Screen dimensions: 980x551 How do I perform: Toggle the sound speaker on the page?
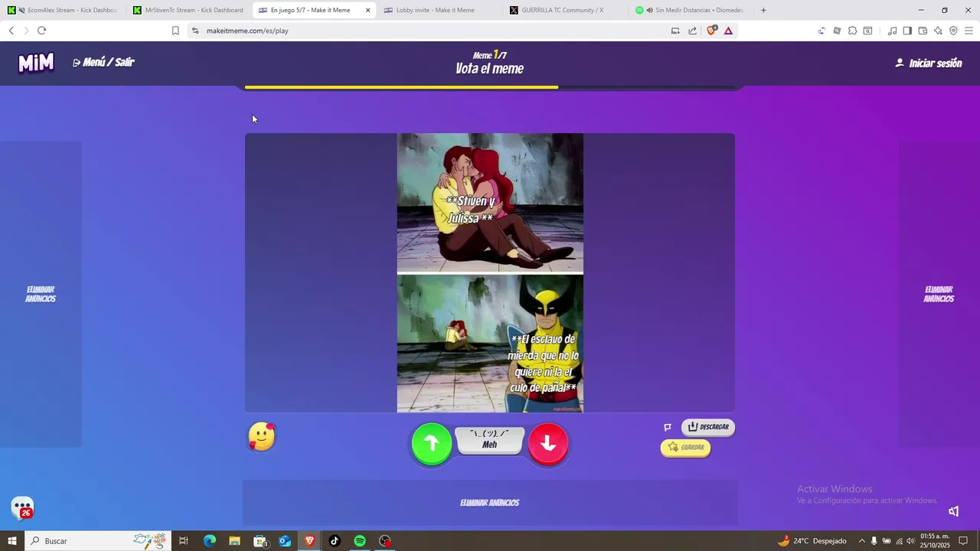[954, 511]
